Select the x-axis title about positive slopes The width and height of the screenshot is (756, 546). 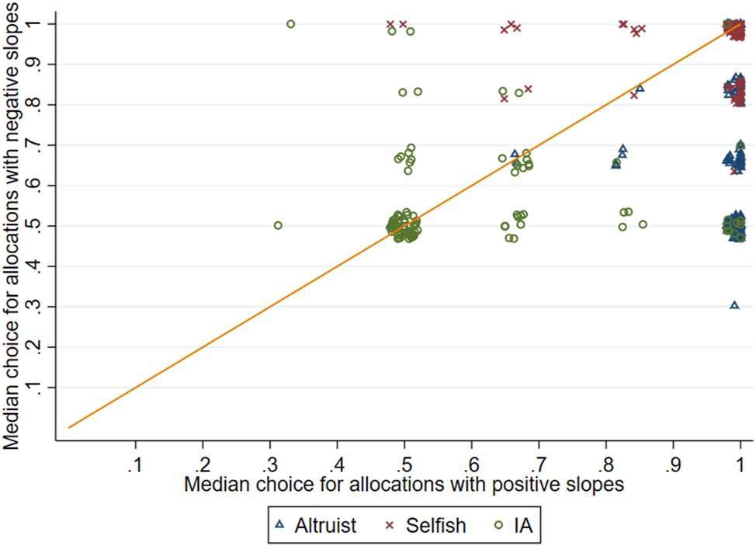[x=404, y=485]
